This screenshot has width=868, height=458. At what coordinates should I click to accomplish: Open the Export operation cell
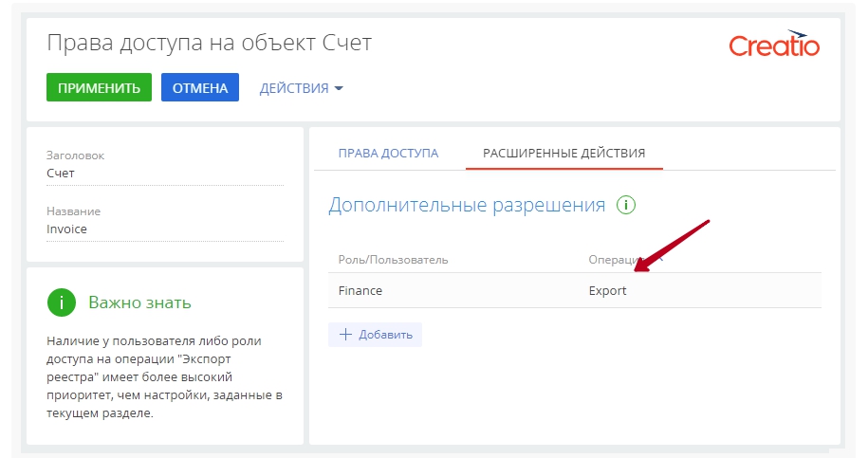[607, 291]
